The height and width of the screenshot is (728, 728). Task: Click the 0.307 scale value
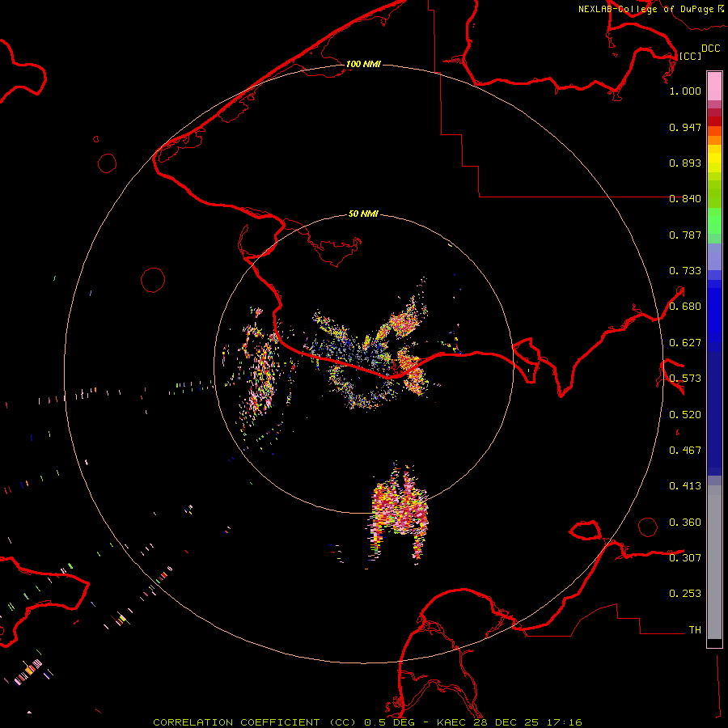(x=685, y=557)
